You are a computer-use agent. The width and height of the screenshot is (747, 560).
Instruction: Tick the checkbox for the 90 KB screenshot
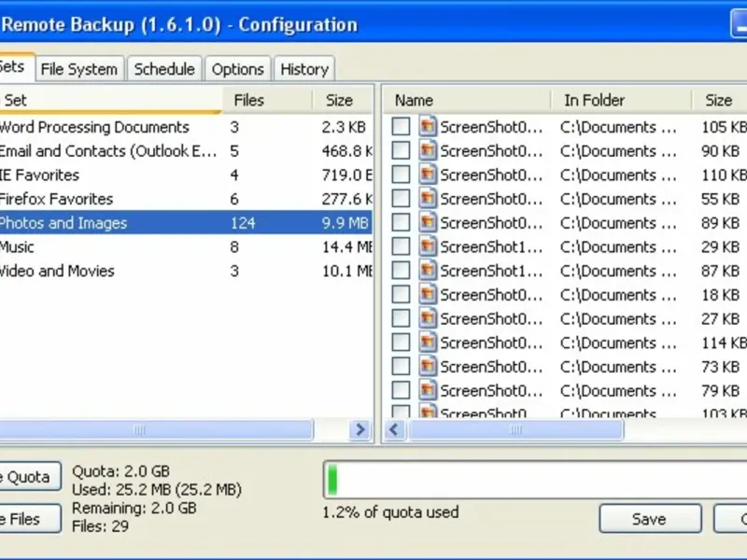[x=401, y=150]
